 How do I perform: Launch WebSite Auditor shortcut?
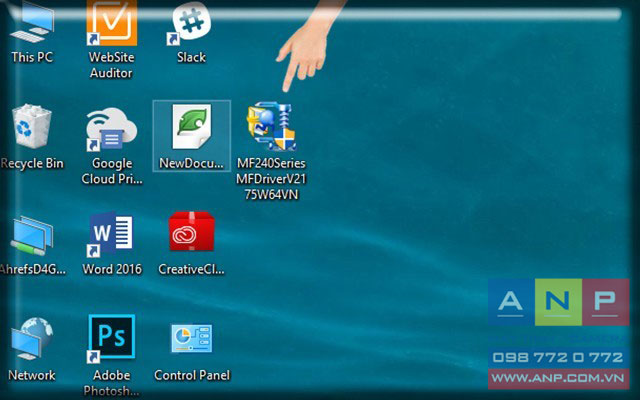point(111,22)
